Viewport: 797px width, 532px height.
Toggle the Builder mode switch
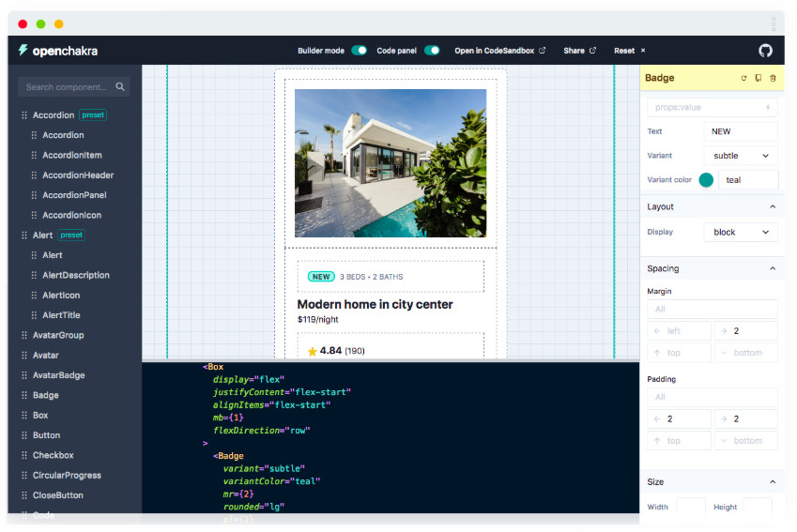[x=359, y=51]
